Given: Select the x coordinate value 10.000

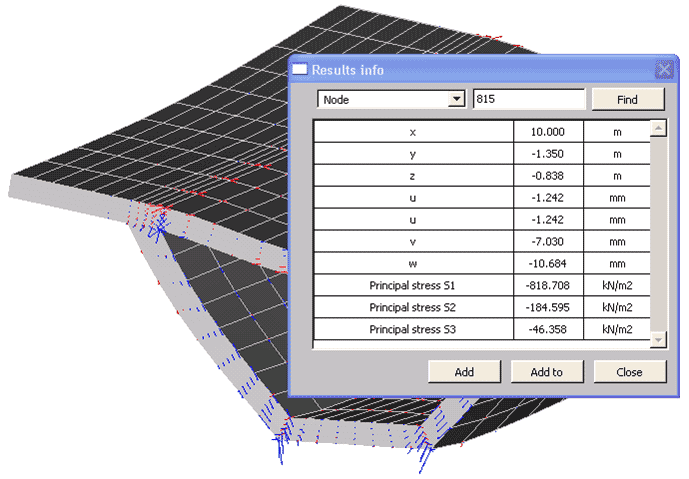Looking at the screenshot, I should point(548,132).
